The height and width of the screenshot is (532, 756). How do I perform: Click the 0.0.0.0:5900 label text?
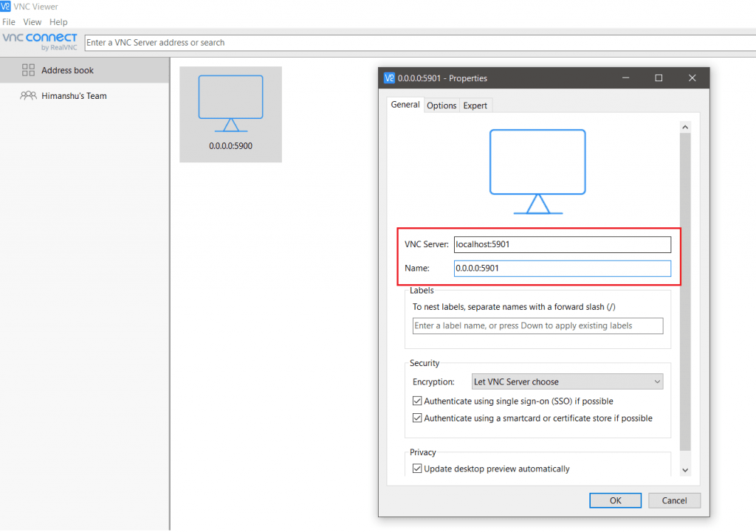pyautogui.click(x=230, y=146)
